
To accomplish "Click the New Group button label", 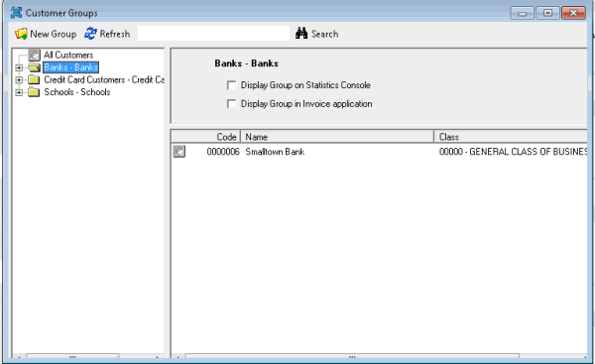I will click(54, 34).
